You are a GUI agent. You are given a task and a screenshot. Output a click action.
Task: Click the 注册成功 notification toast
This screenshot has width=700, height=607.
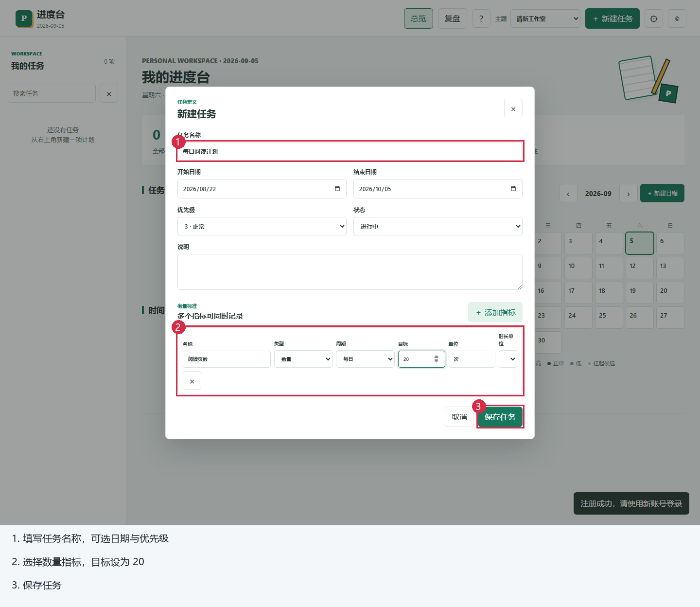(631, 503)
